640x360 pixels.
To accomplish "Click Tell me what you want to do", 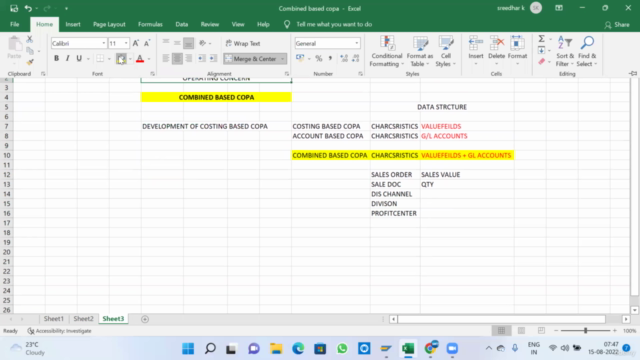I will 334,24.
